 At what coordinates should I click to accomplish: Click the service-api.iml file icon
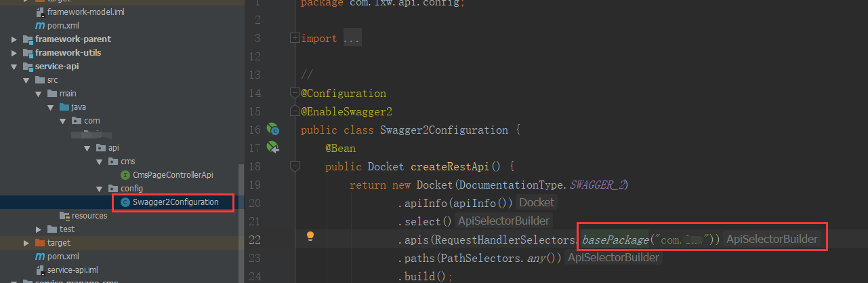[x=39, y=269]
